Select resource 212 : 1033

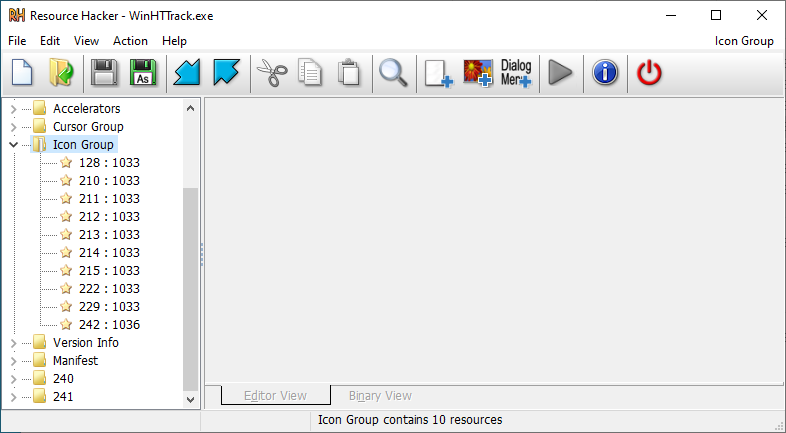point(109,216)
